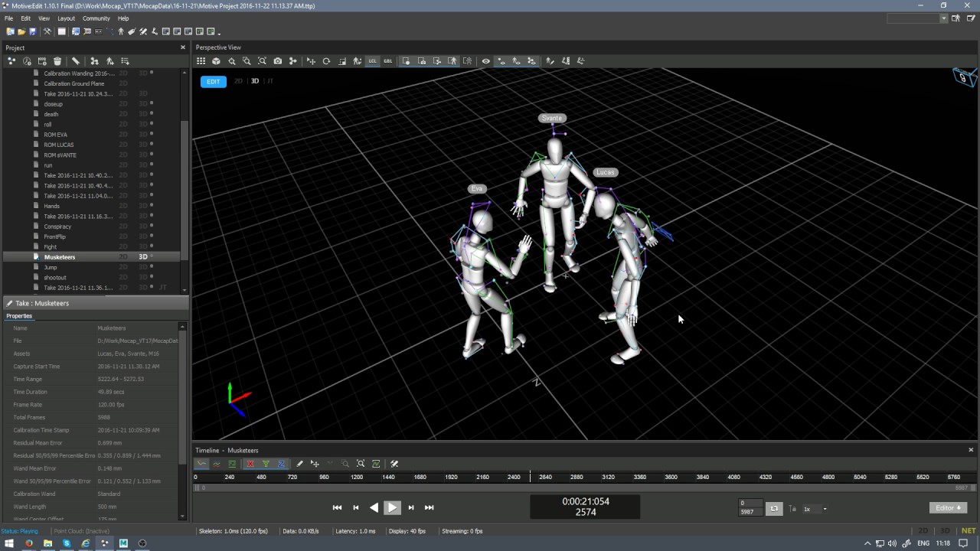
Task: Delete the take using the trash can icon
Action: point(57,61)
